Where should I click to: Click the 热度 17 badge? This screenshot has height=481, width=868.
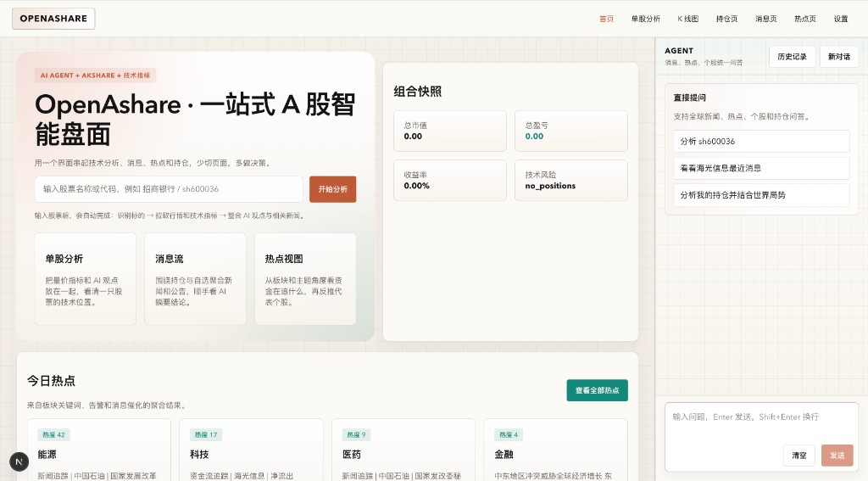206,435
